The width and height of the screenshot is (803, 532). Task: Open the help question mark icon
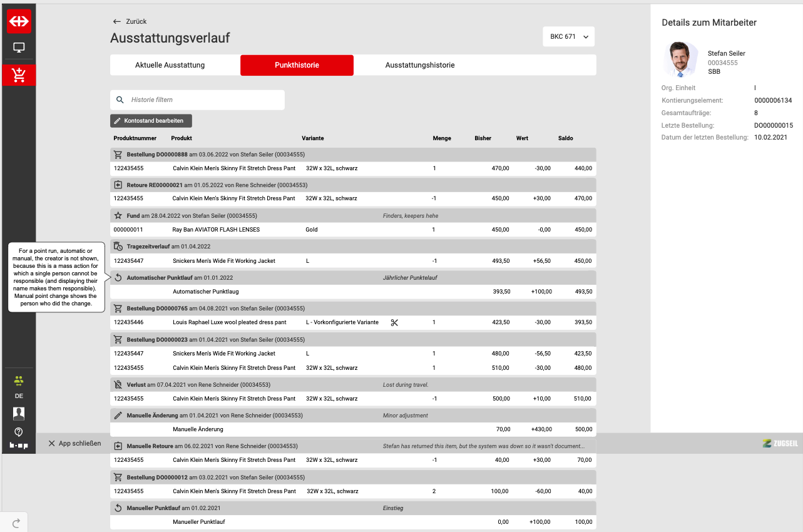pos(19,432)
